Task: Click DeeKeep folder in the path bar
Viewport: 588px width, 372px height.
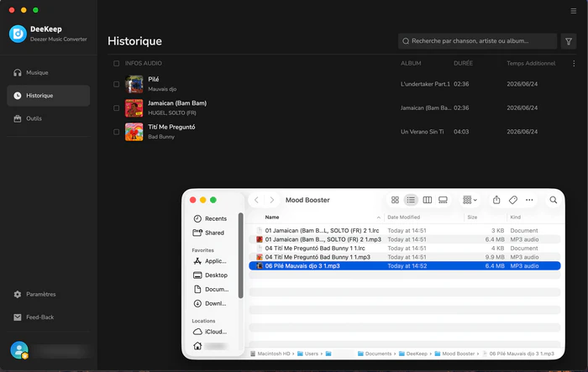Action: click(x=413, y=354)
